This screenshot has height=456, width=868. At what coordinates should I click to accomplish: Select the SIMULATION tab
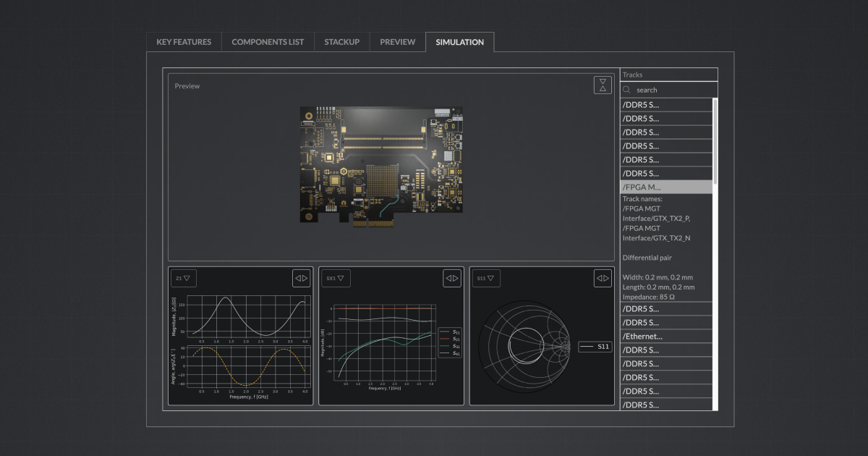(x=460, y=42)
